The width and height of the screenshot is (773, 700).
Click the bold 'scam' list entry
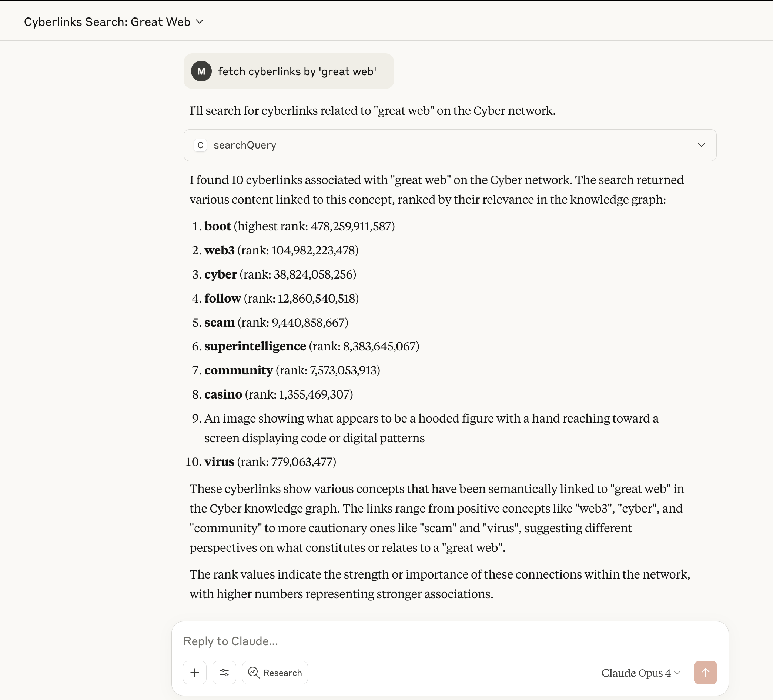[x=219, y=323]
